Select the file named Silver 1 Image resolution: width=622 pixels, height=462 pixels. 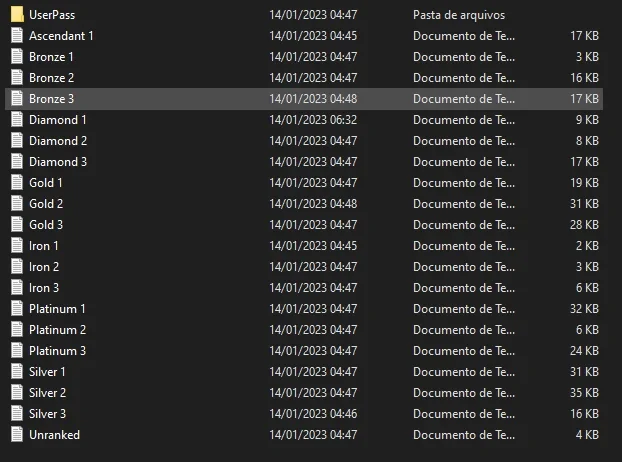coord(47,372)
